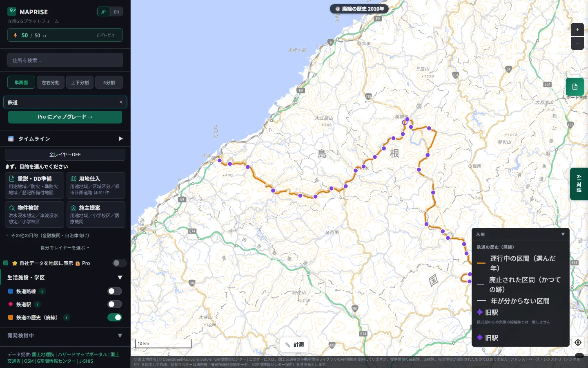Screen dimensions: 588x368
Task: Zoom in on the map
Action: tap(577, 29)
